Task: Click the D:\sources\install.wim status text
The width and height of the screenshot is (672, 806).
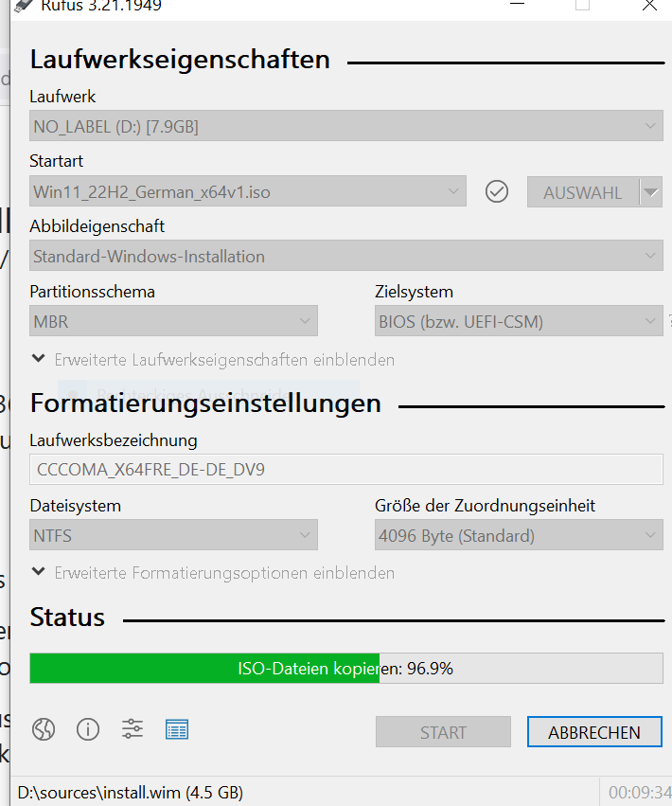Action: coord(130,792)
